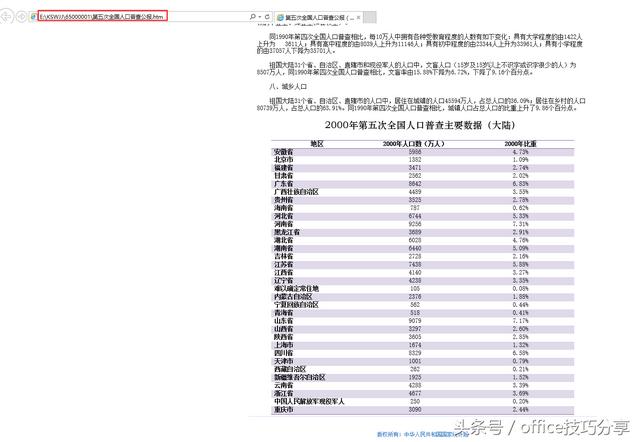The image size is (640, 442).
Task: Select the 重庆市 table cell
Action: tap(283, 409)
